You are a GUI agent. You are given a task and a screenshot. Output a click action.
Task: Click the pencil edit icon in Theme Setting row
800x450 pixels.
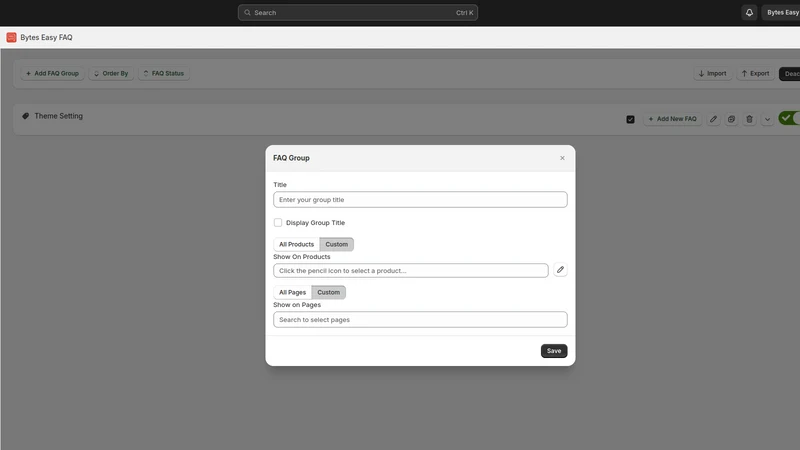pos(713,119)
